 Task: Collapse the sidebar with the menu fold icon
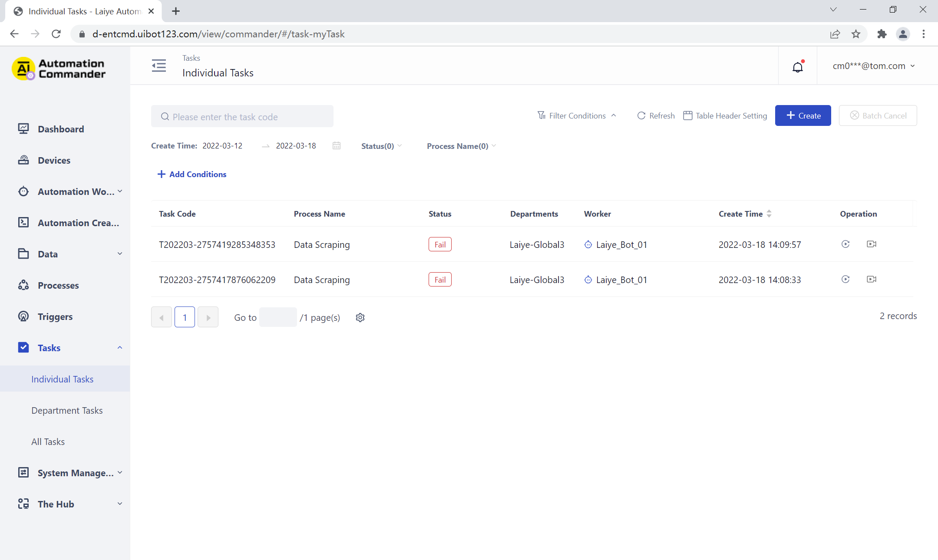point(159,66)
